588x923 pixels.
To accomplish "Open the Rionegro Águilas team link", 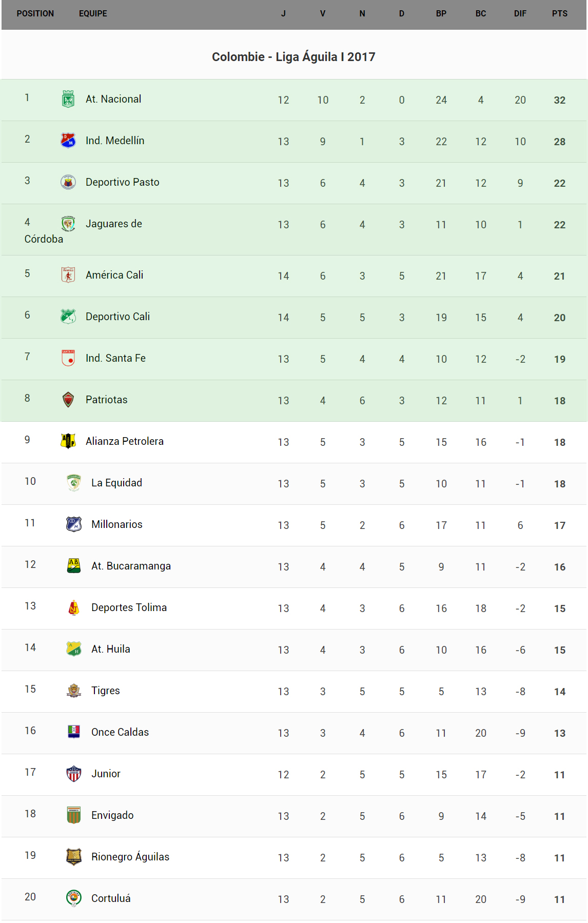I will (130, 857).
